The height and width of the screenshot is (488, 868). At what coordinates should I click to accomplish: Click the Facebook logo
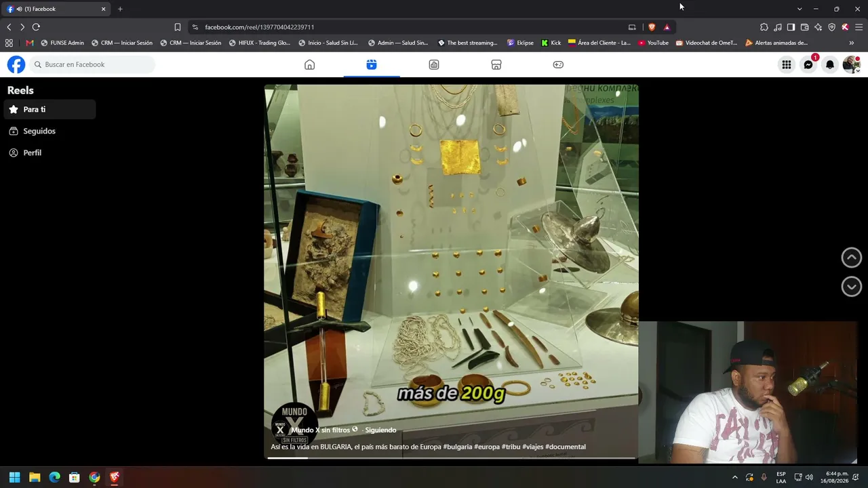(16, 64)
